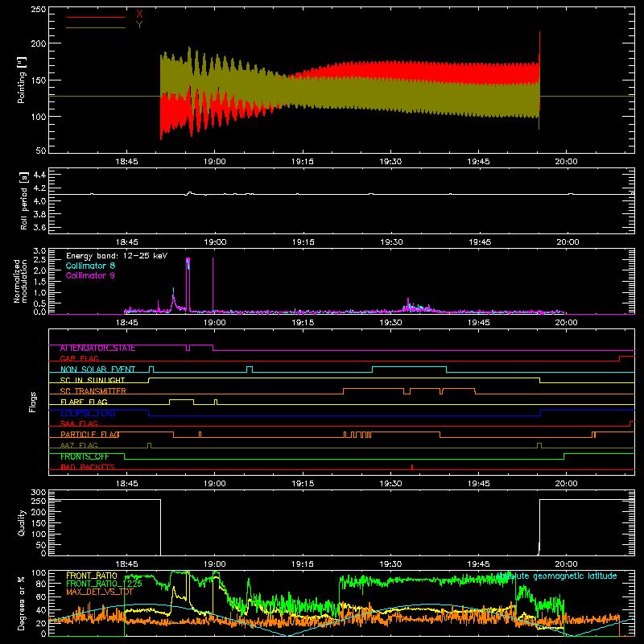Click the SAA_FLAG label
The height and width of the screenshot is (644, 644).
point(79,423)
